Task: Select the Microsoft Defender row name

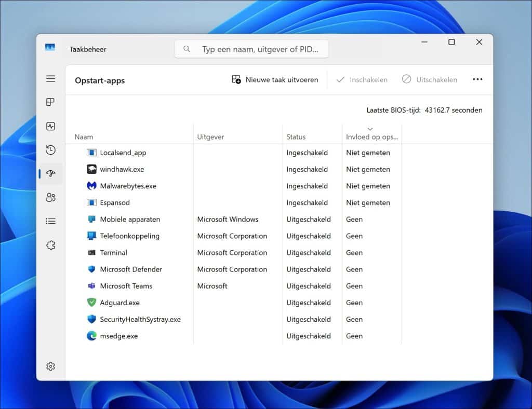Action: point(131,269)
